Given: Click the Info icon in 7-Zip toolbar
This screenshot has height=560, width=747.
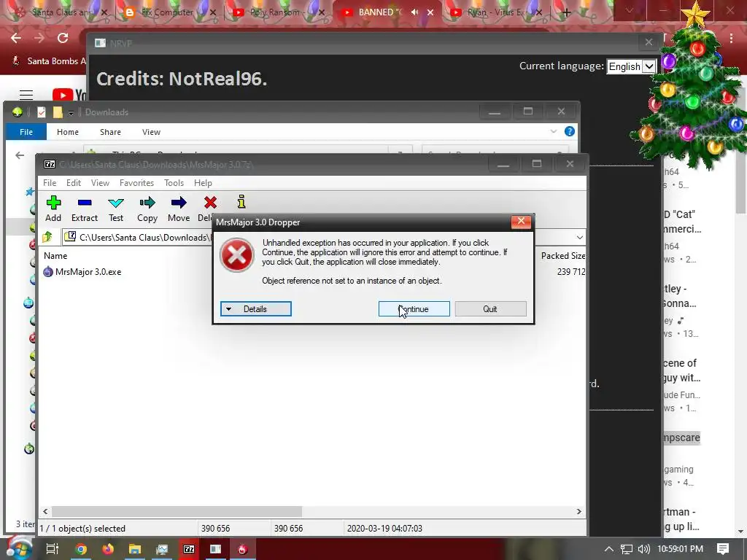Looking at the screenshot, I should (x=241, y=202).
